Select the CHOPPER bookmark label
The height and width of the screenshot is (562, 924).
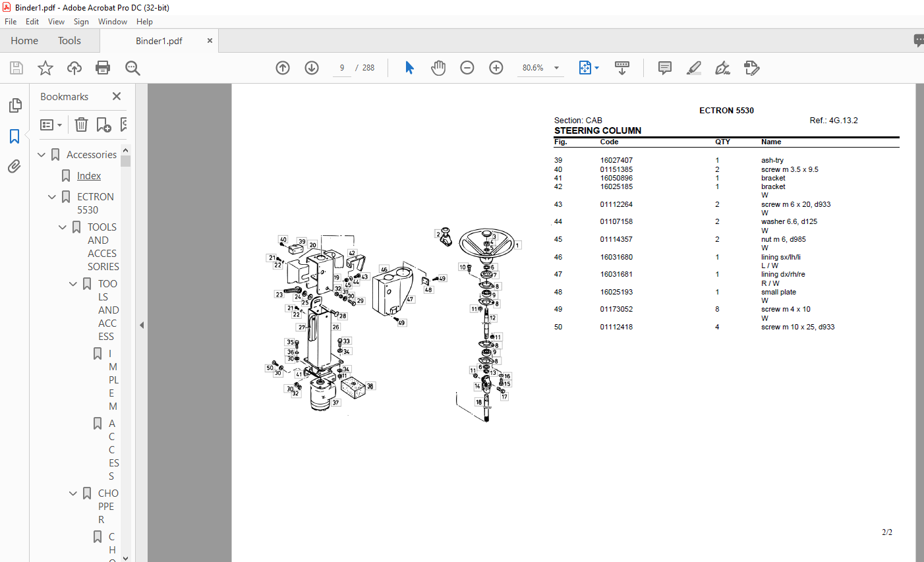click(x=108, y=507)
